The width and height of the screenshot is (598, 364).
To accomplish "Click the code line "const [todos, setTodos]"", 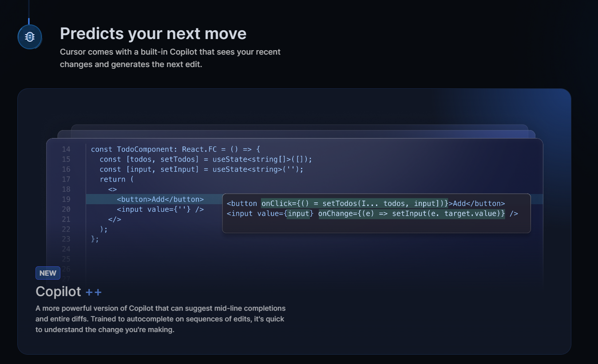I will (206, 159).
